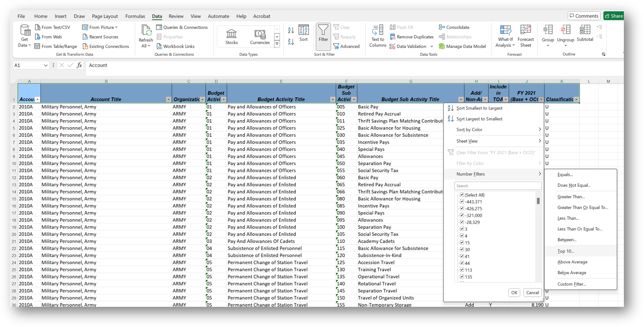The image size is (644, 327).
Task: Click the green Share button
Action: click(x=613, y=15)
